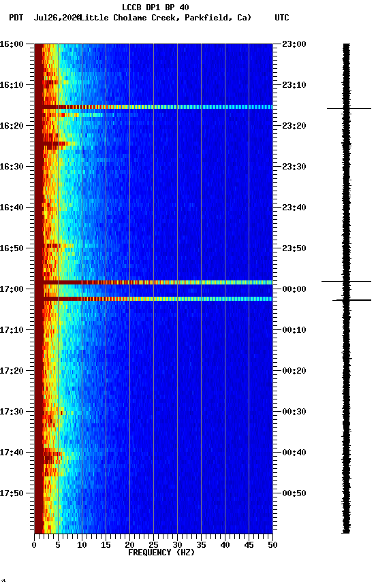376x588 pixels.
Task: Click the 'FREQUENCY (HZ)' axis title
Action: [161, 553]
